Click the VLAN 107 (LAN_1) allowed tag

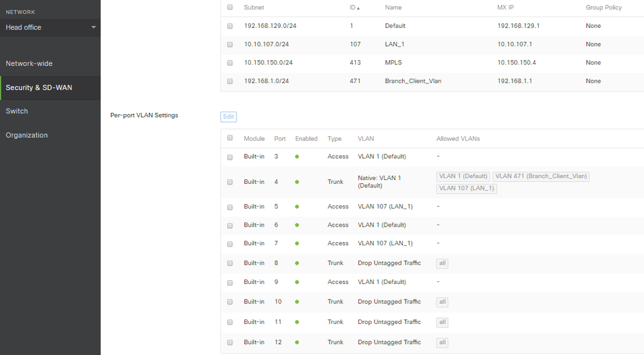coord(466,188)
